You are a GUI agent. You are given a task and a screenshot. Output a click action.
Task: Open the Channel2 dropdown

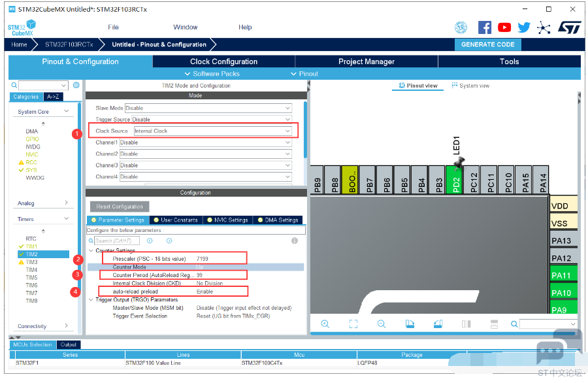click(206, 154)
